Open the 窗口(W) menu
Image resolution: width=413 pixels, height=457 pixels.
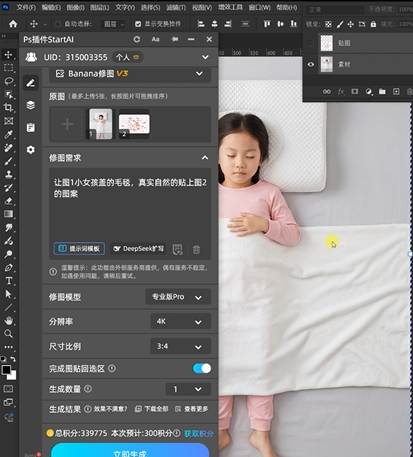[260, 7]
